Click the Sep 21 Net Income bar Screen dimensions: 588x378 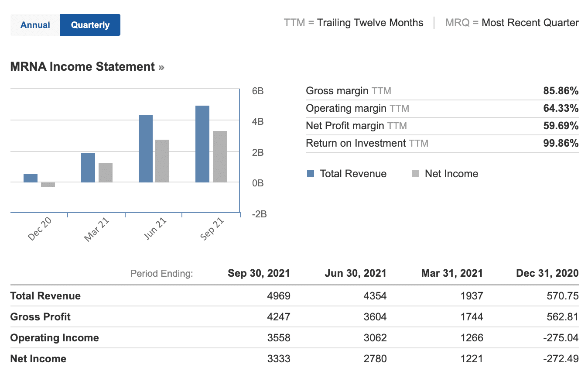tap(220, 157)
